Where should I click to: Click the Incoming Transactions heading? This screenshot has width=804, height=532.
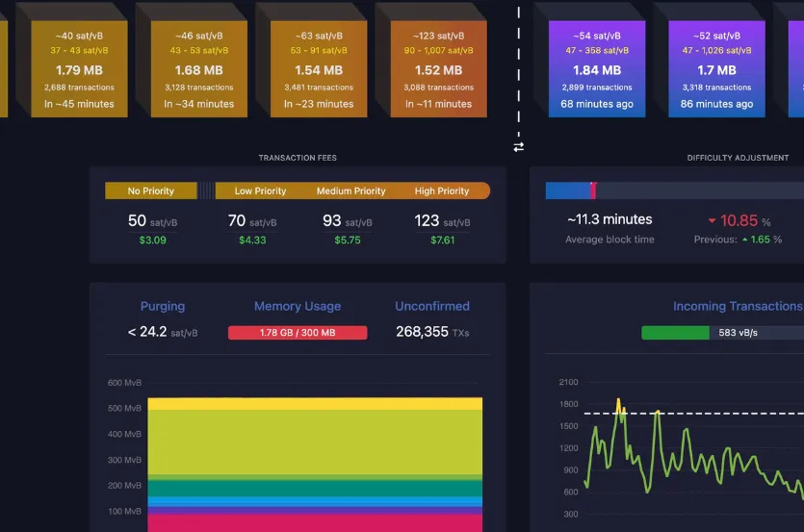(738, 306)
